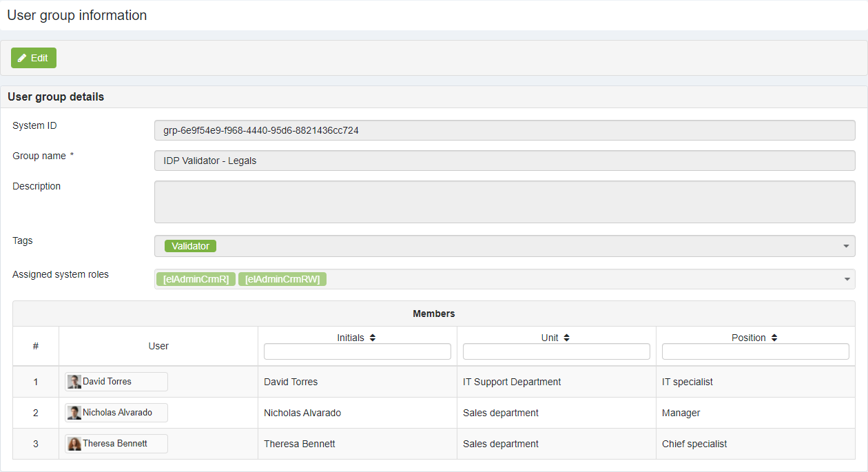Click the Validator tag chip
This screenshot has width=868, height=472.
point(190,246)
